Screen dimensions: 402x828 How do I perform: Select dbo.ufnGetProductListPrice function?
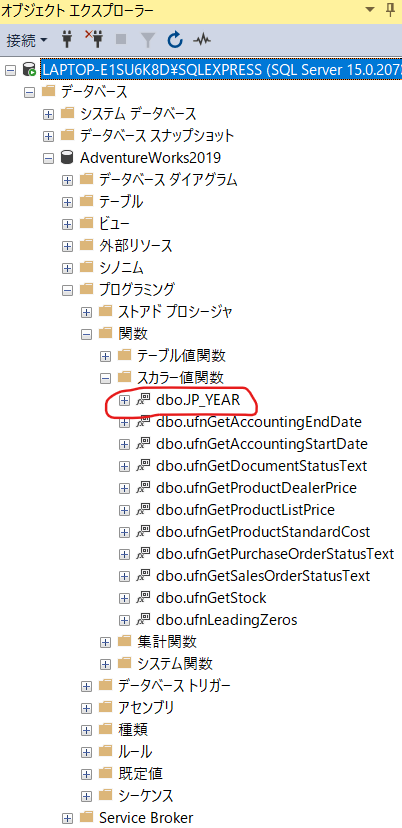[245, 510]
